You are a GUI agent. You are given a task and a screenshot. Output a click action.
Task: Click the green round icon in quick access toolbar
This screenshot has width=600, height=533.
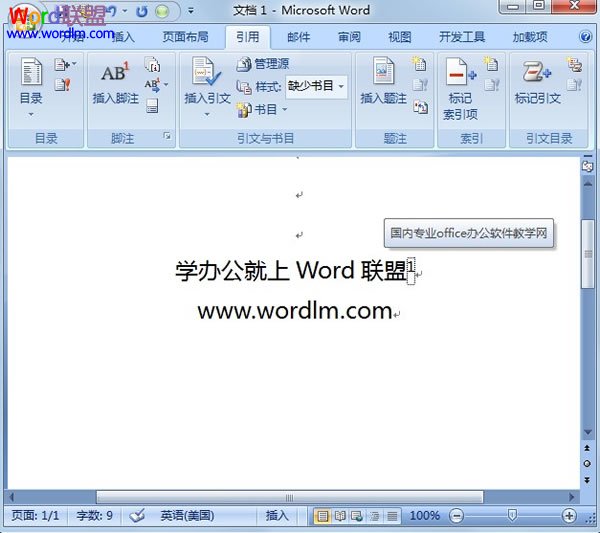(x=162, y=11)
